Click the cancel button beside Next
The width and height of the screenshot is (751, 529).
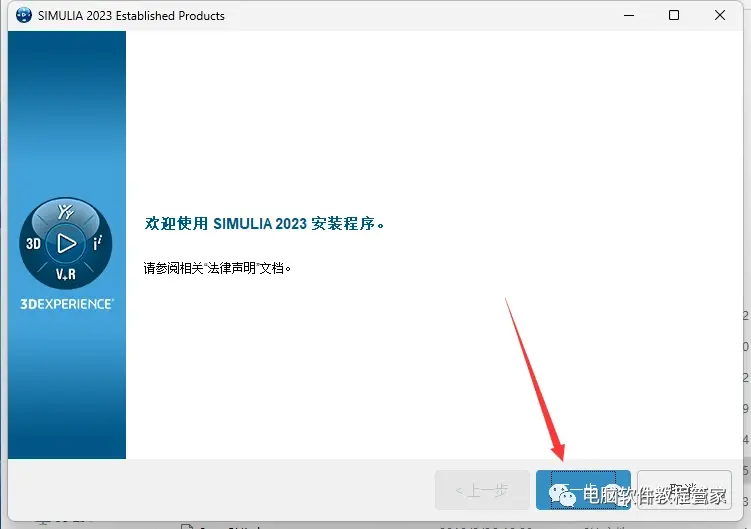click(x=684, y=490)
